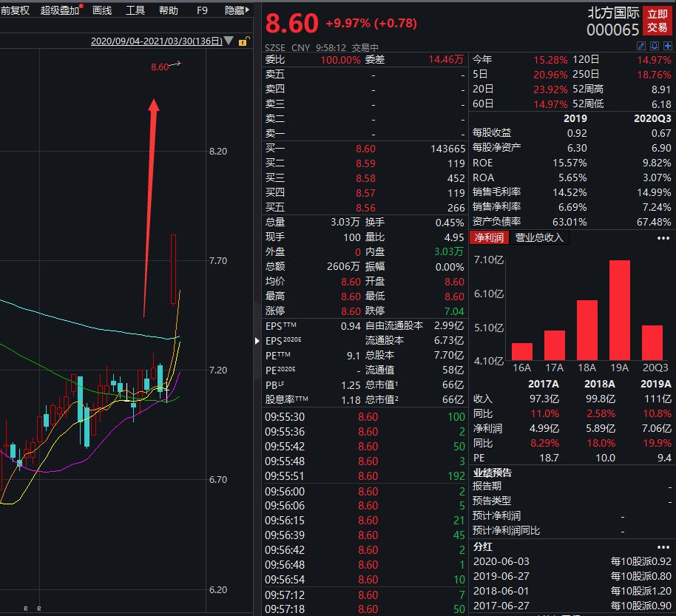
Task: Click the 2019A net profit 7.06亿
Action: coord(656,428)
